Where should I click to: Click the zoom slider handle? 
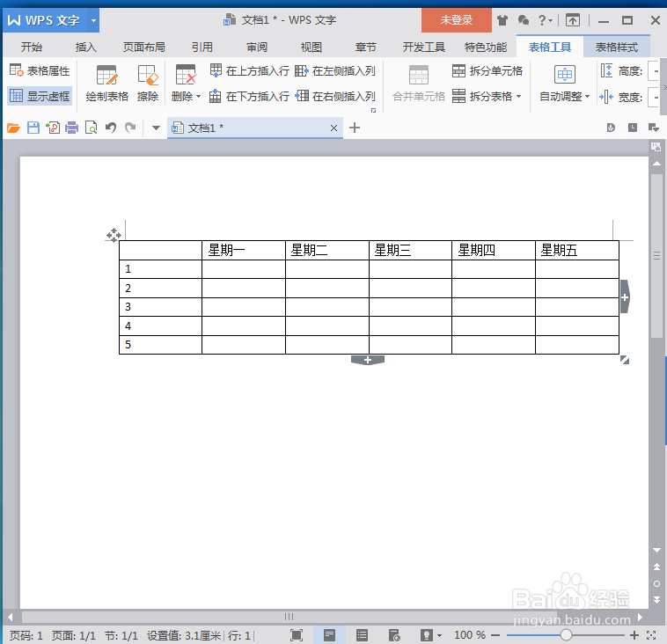[566, 635]
